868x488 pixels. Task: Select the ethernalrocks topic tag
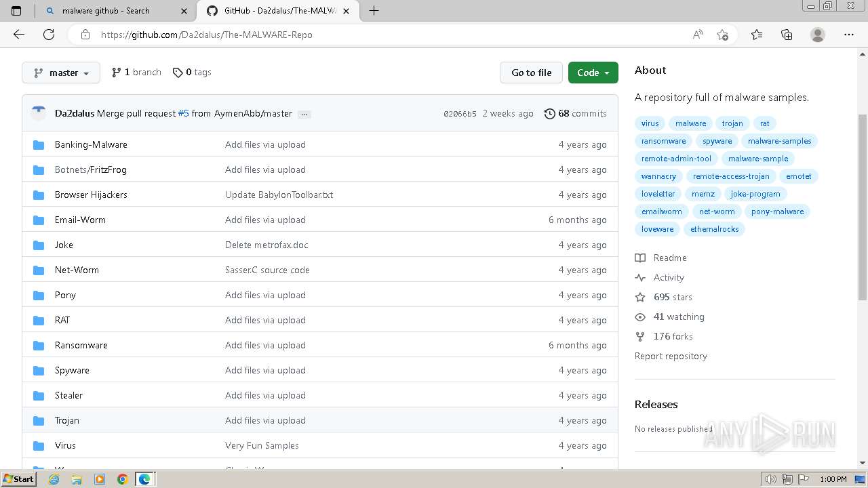(714, 229)
